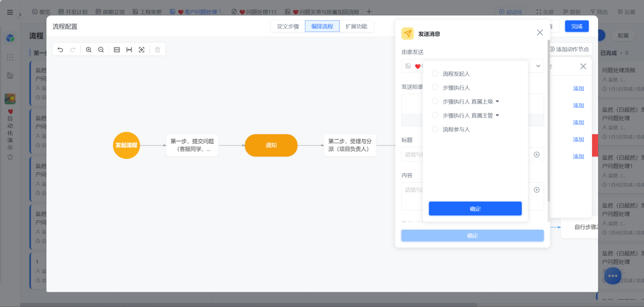Zoom in on the flow canvas
This screenshot has height=307, width=644.
coord(89,49)
